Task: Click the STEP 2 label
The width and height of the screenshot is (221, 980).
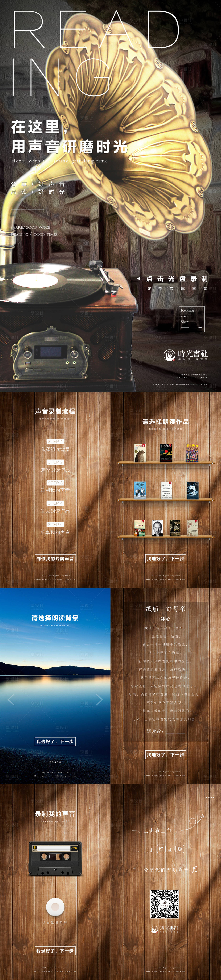Action: (x=55, y=462)
